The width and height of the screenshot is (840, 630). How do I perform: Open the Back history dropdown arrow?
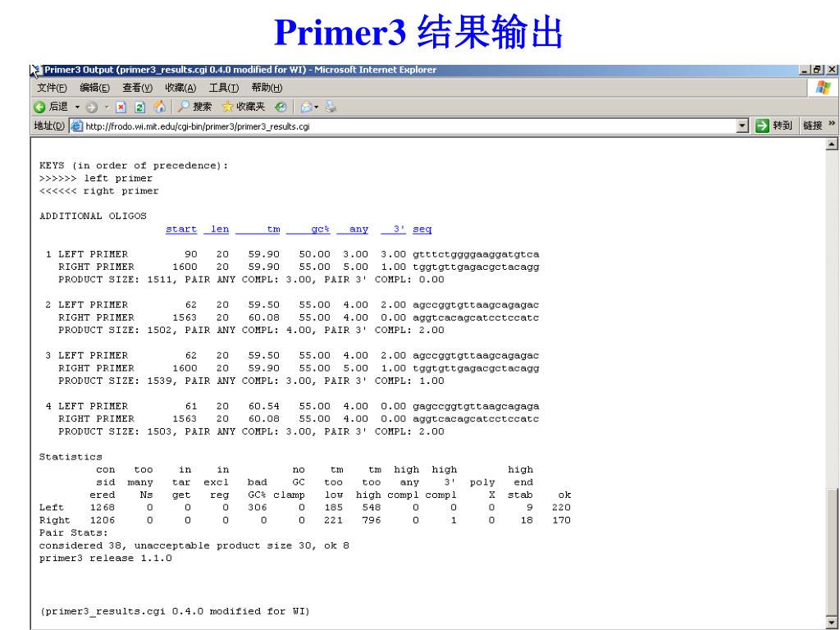pos(77,107)
